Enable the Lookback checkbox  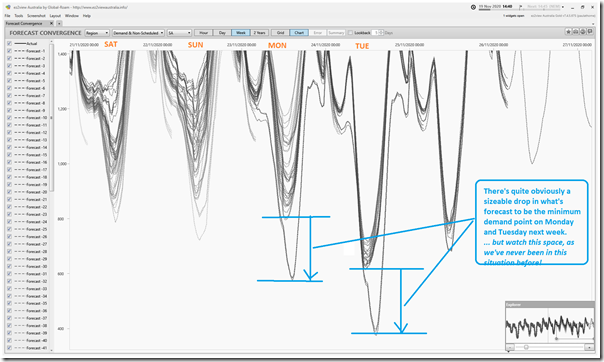click(350, 33)
